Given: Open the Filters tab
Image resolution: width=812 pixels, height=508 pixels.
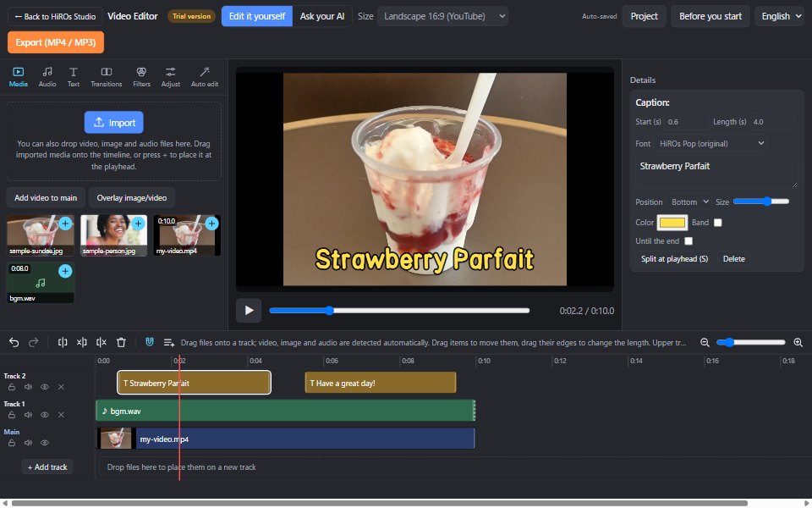Looking at the screenshot, I should [141, 77].
